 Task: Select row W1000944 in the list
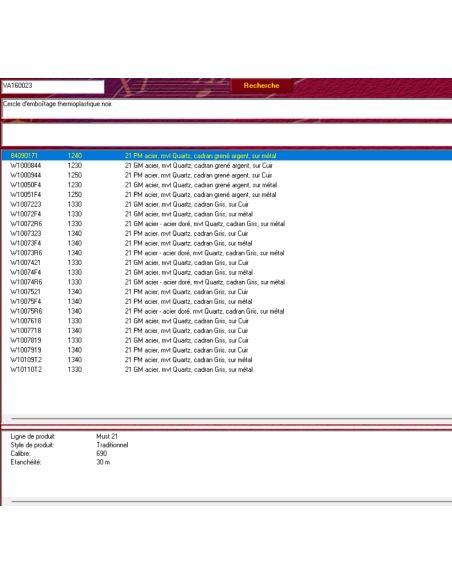pos(227,175)
